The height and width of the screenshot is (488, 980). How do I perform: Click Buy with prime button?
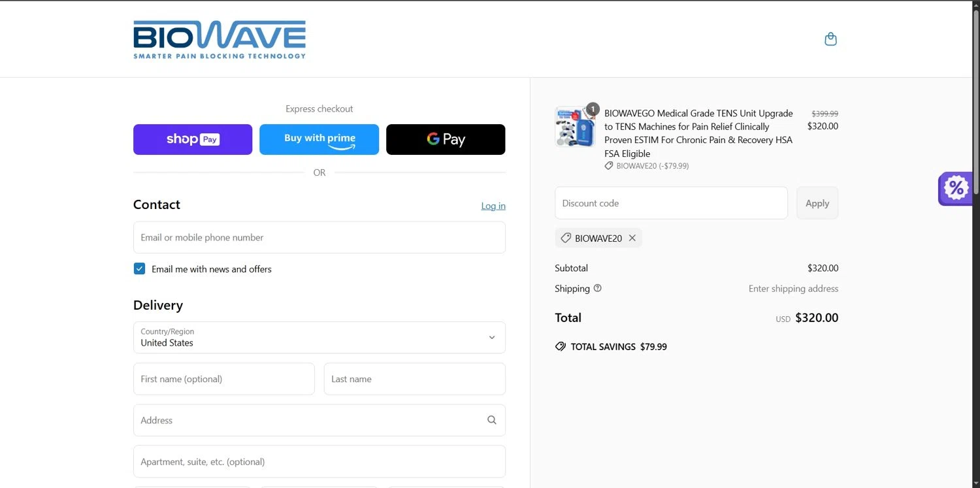click(x=319, y=139)
